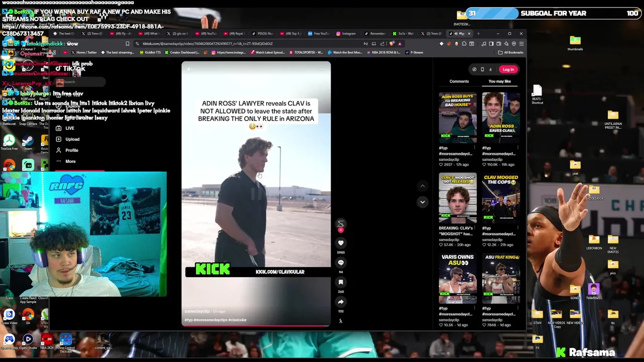Open the 'BEATS Shortcut' desktop file

(x=537, y=94)
